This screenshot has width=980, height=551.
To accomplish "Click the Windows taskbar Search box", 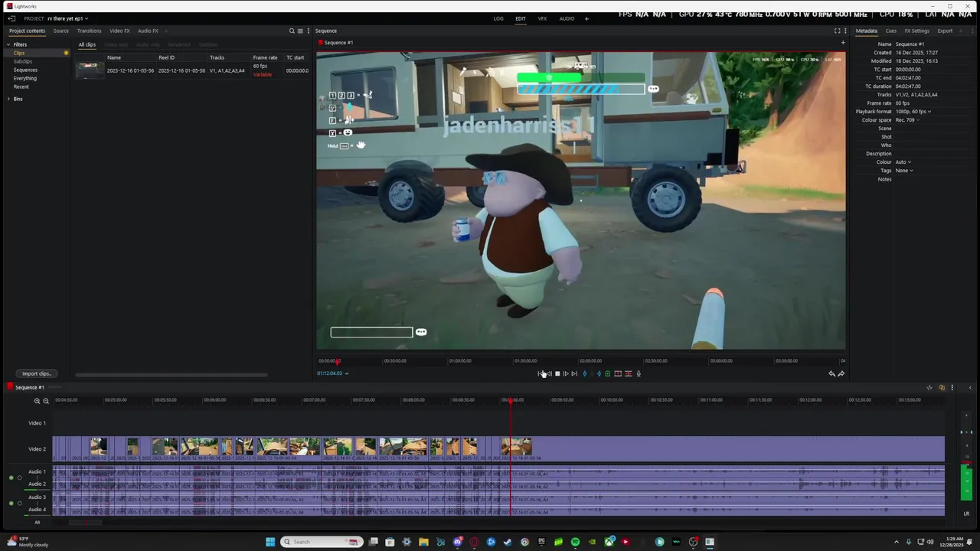I will point(322,542).
